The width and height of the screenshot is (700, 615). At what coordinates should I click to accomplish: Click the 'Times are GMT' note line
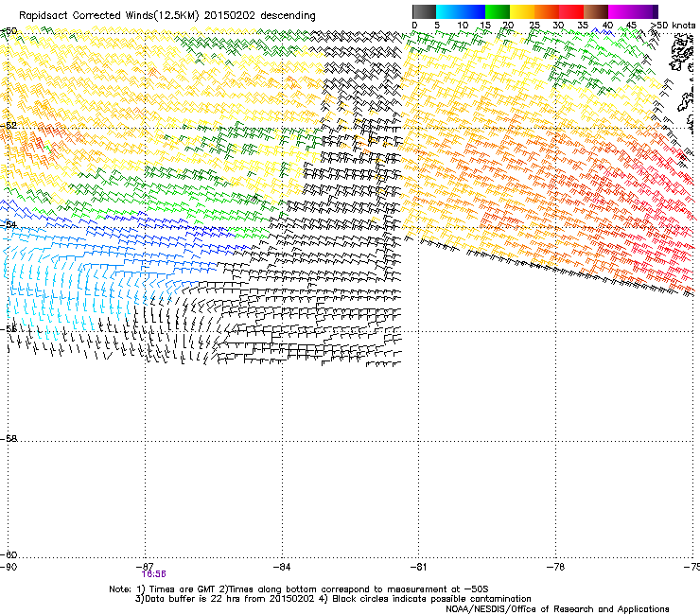click(x=299, y=589)
